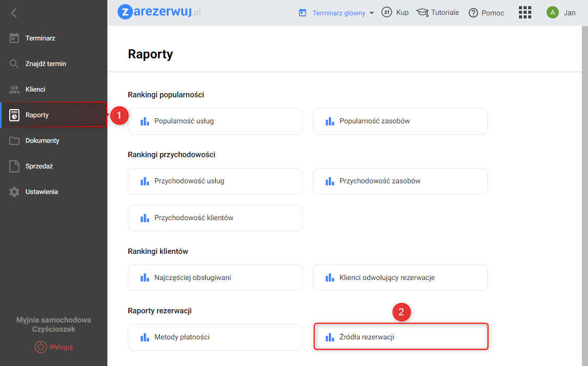
Task: Click bar chart icon of Przychodowość zasobów
Action: point(330,181)
